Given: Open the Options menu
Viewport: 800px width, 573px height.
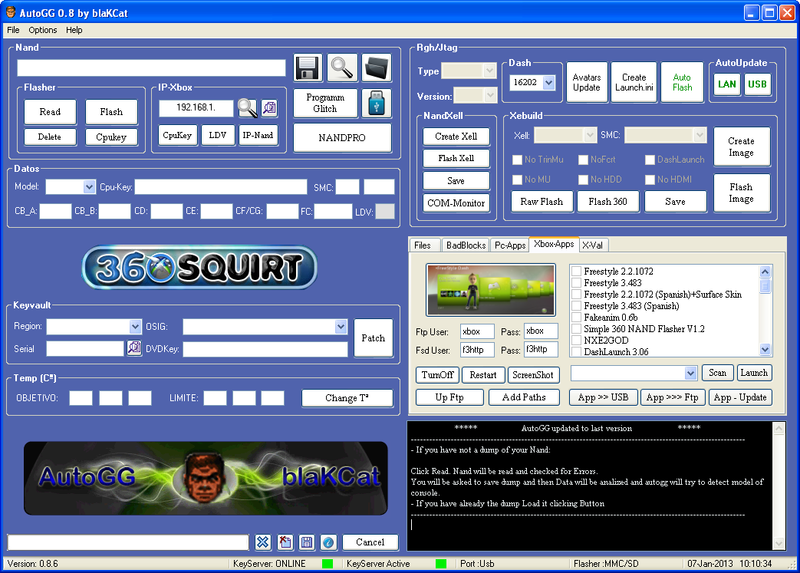Looking at the screenshot, I should tap(43, 30).
